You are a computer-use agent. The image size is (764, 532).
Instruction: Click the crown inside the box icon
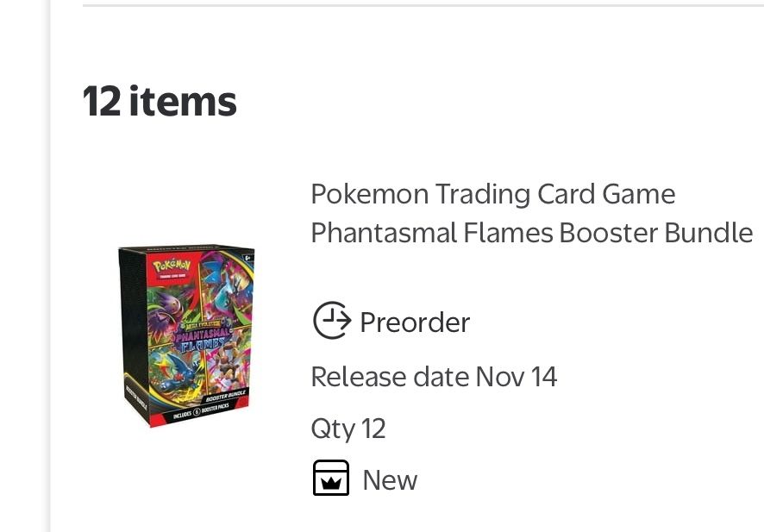tap(333, 481)
